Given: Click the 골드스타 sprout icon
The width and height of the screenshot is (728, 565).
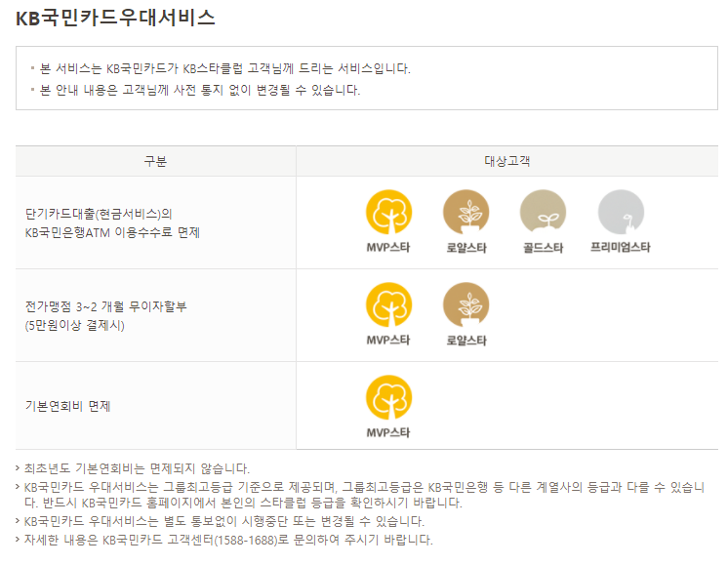Looking at the screenshot, I should [544, 212].
